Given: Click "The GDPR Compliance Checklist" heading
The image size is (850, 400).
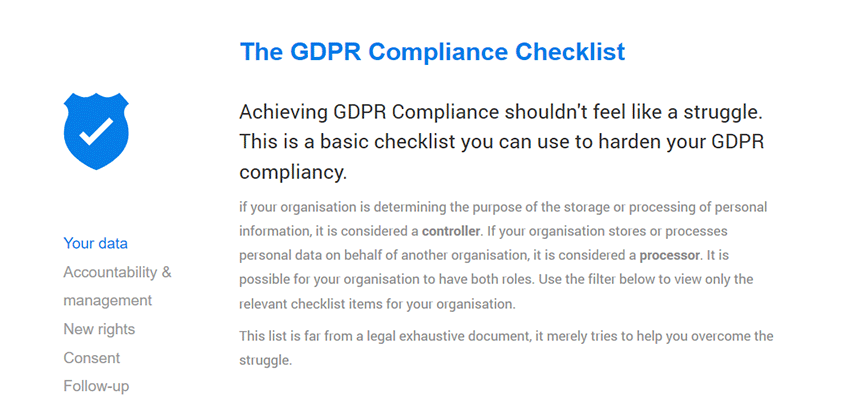Looking at the screenshot, I should [x=432, y=51].
